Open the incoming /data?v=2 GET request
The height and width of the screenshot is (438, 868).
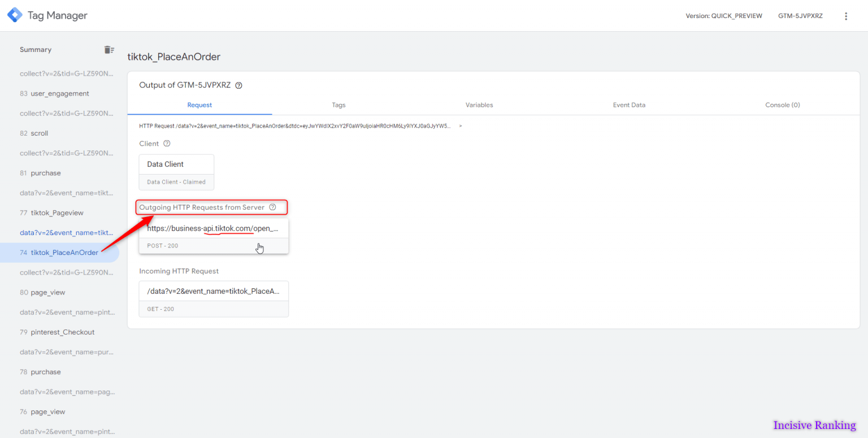(214, 290)
